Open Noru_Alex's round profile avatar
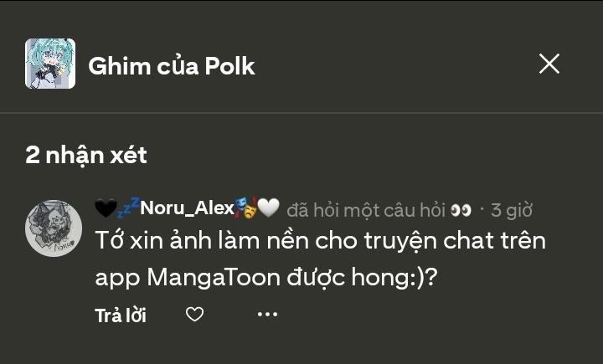 (54, 228)
